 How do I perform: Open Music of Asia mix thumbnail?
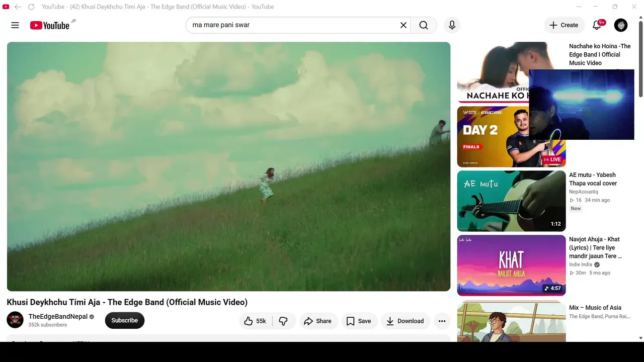pyautogui.click(x=511, y=321)
